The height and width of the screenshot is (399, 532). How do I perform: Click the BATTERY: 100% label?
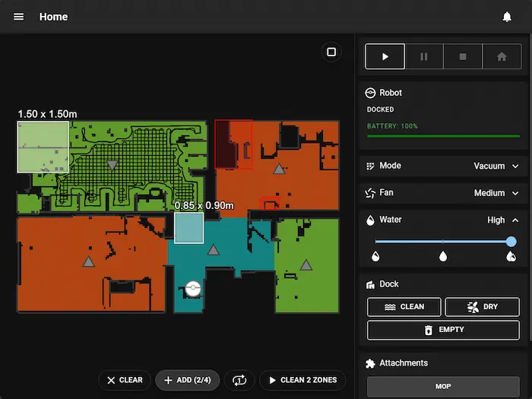392,126
